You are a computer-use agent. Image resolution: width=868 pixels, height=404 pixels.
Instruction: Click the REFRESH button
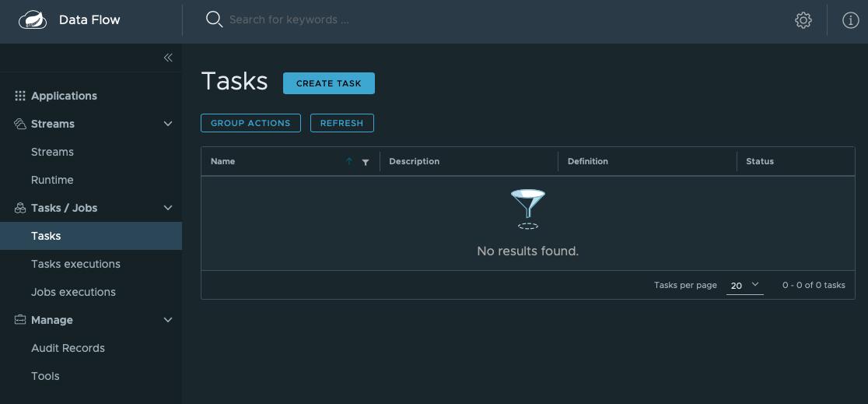(x=342, y=123)
